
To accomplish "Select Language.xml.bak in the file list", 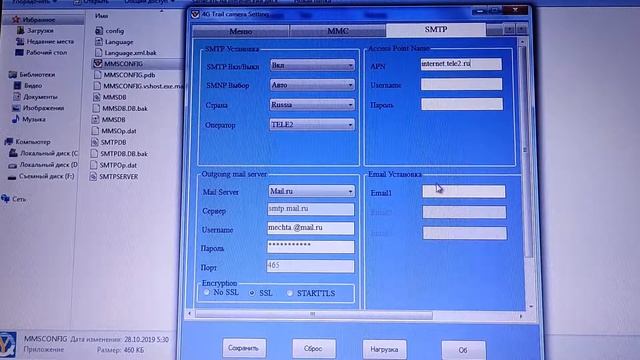I will pos(130,53).
